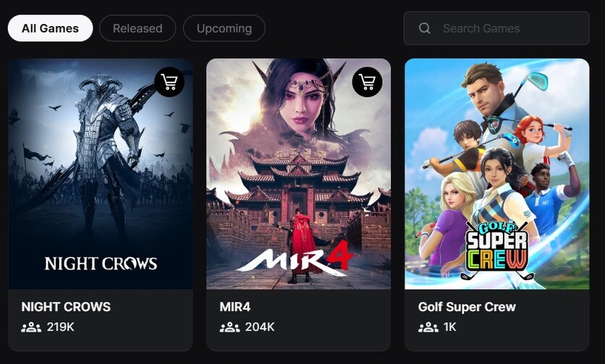Click the Golf Super Crew title text

(x=467, y=307)
